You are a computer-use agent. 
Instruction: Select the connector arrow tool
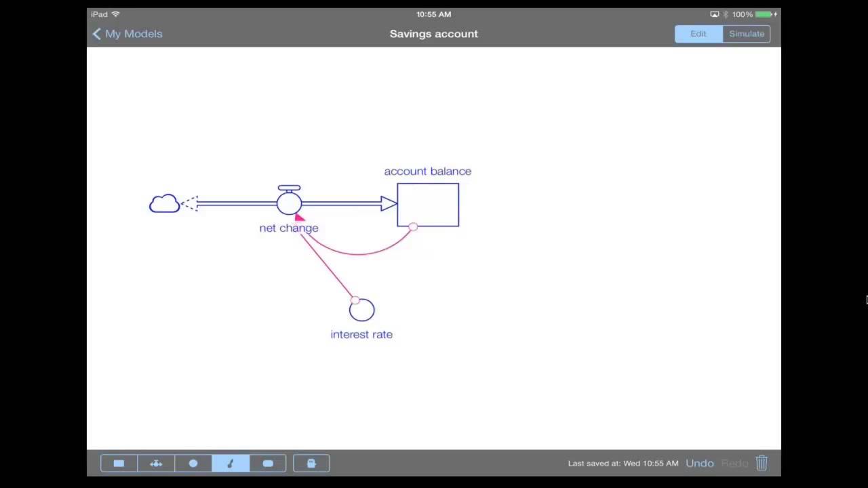click(231, 464)
